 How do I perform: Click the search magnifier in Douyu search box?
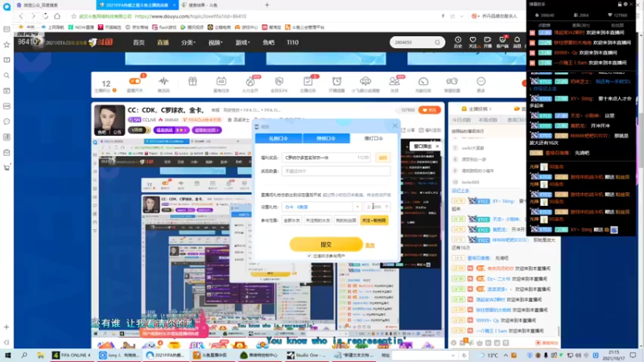click(437, 43)
